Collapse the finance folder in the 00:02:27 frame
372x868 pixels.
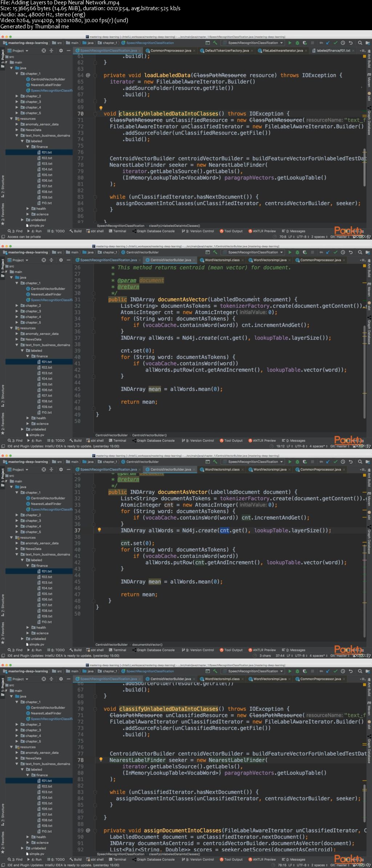[28, 566]
